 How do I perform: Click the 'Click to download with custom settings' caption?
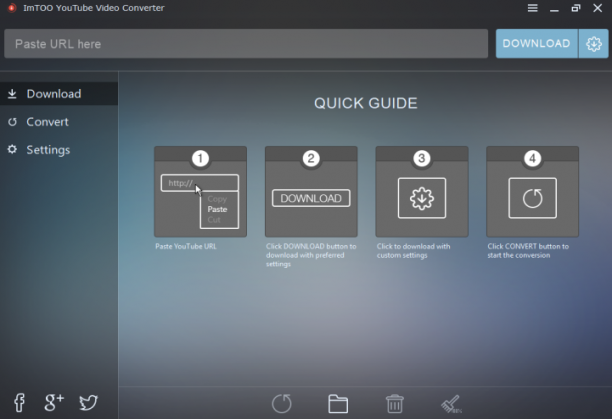[x=413, y=251]
